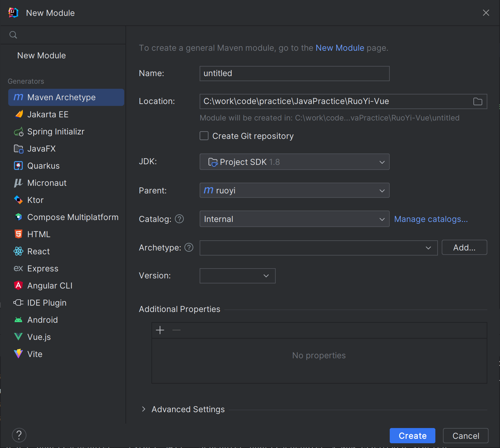Viewport: 500px width, 448px height.
Task: Select the Spring Initializr generator
Action: click(56, 132)
